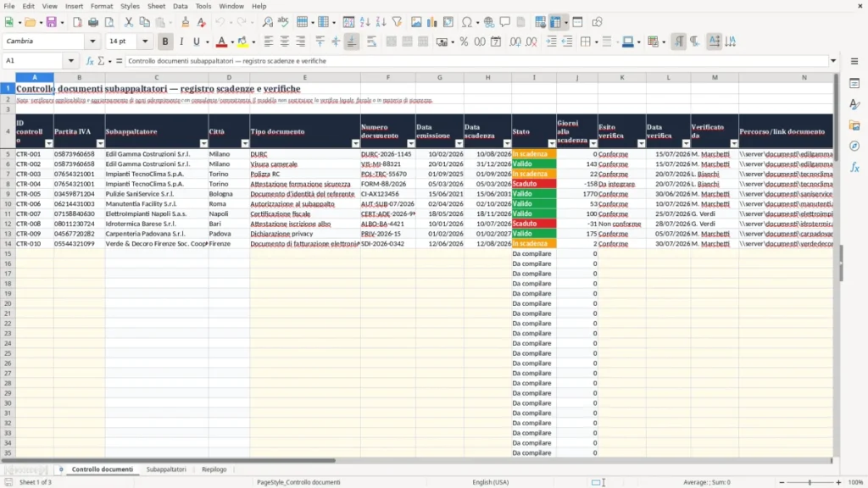Click the zoom out minus button
This screenshot has height=488, width=868.
coord(782,482)
